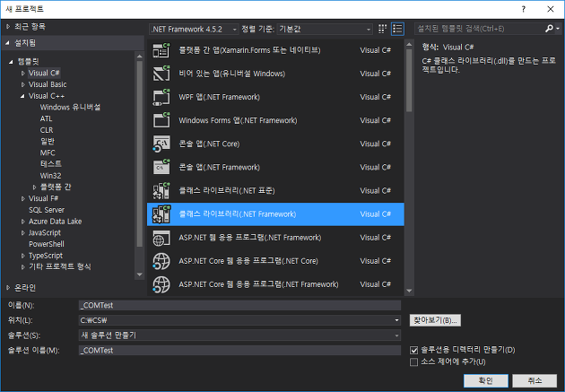The image size is (565, 392).
Task: Click the WPF app template icon
Action: coord(161,97)
